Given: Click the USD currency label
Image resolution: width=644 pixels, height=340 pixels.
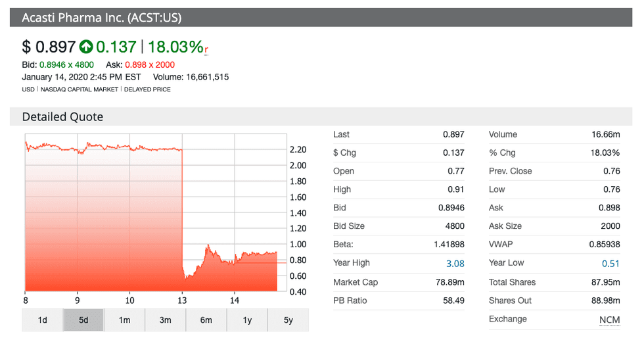Looking at the screenshot, I should tap(28, 89).
